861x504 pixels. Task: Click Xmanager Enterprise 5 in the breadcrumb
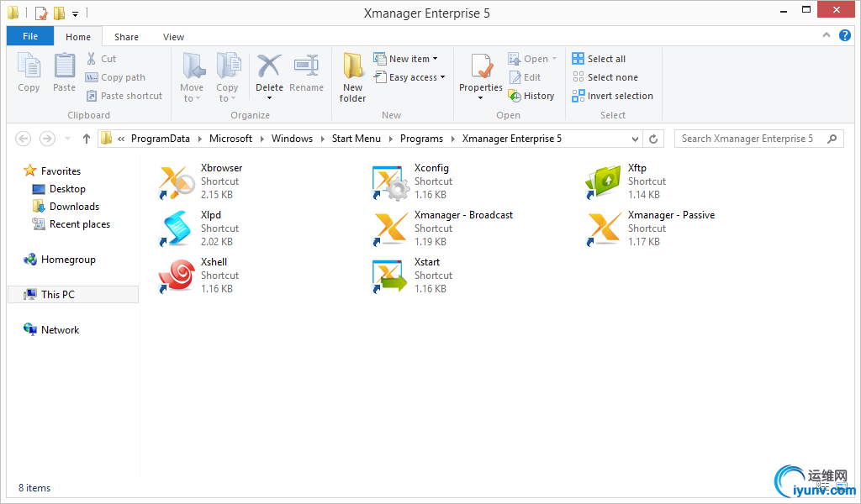pos(512,139)
